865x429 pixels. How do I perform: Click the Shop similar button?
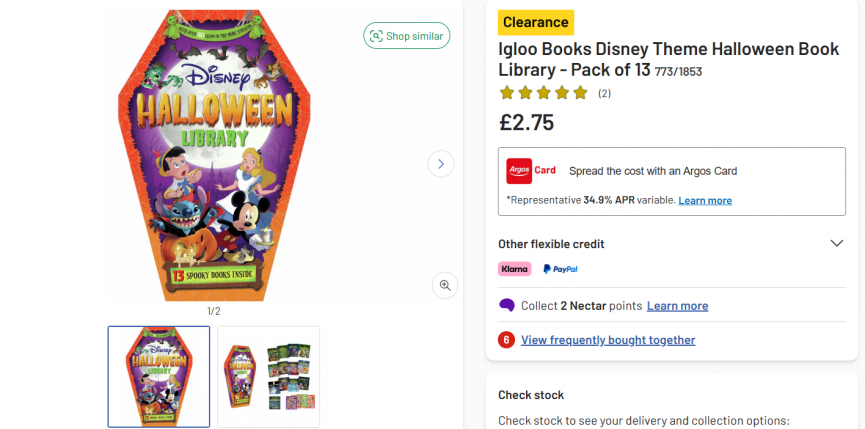406,36
